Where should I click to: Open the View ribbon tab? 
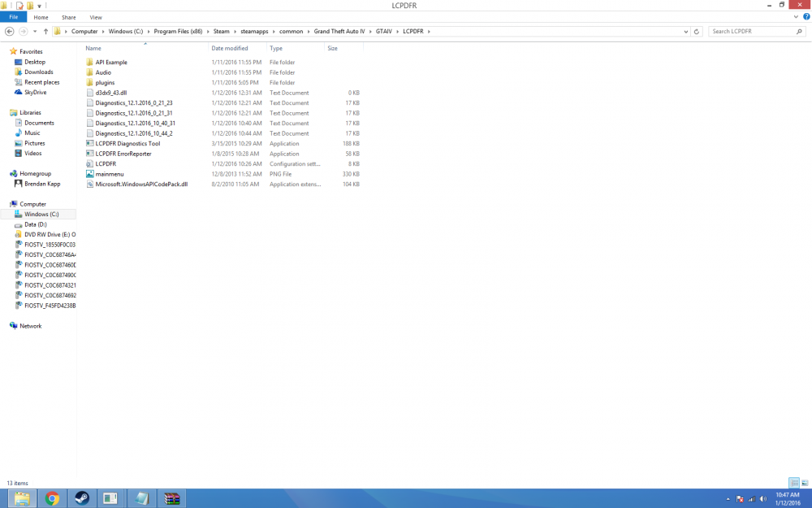(96, 17)
